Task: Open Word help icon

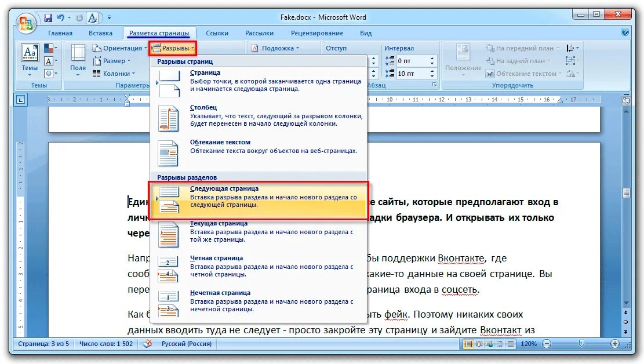Action: (x=625, y=32)
